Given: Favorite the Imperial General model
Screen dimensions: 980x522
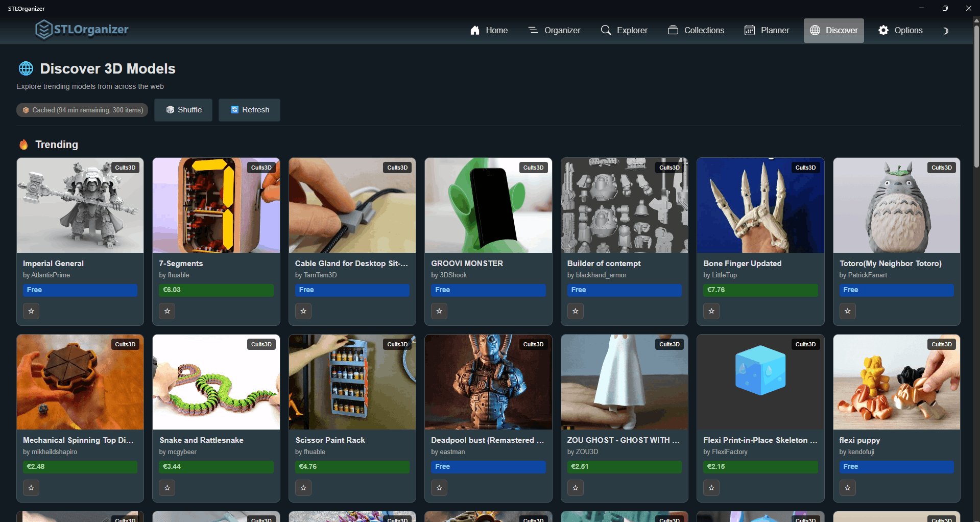Looking at the screenshot, I should point(31,311).
